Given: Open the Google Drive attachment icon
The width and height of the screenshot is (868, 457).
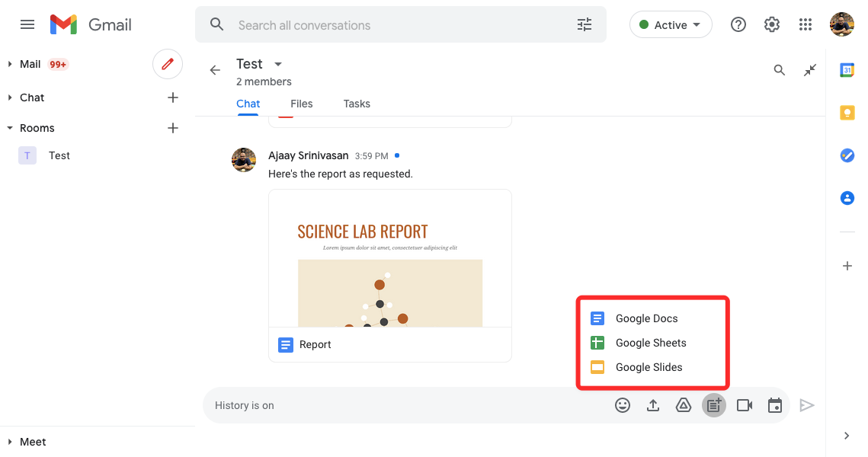Looking at the screenshot, I should pos(684,405).
